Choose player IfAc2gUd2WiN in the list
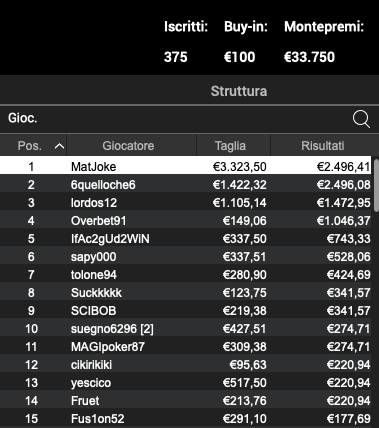 click(x=185, y=238)
